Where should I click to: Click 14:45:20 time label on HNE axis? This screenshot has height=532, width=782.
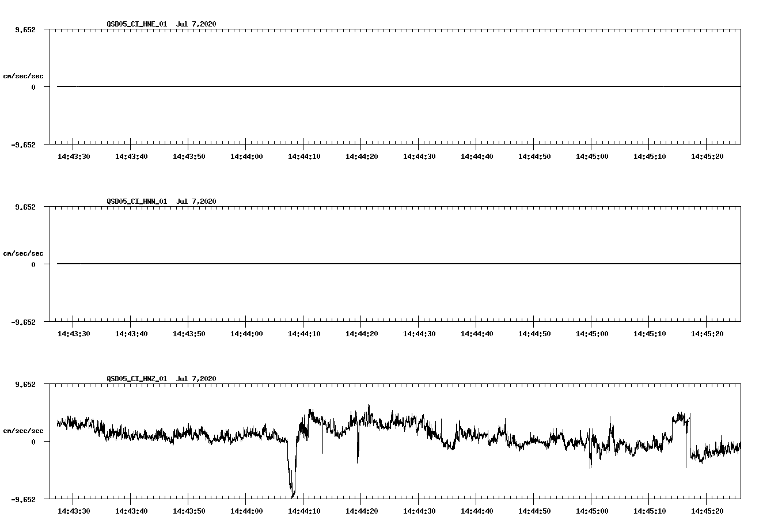pyautogui.click(x=707, y=157)
